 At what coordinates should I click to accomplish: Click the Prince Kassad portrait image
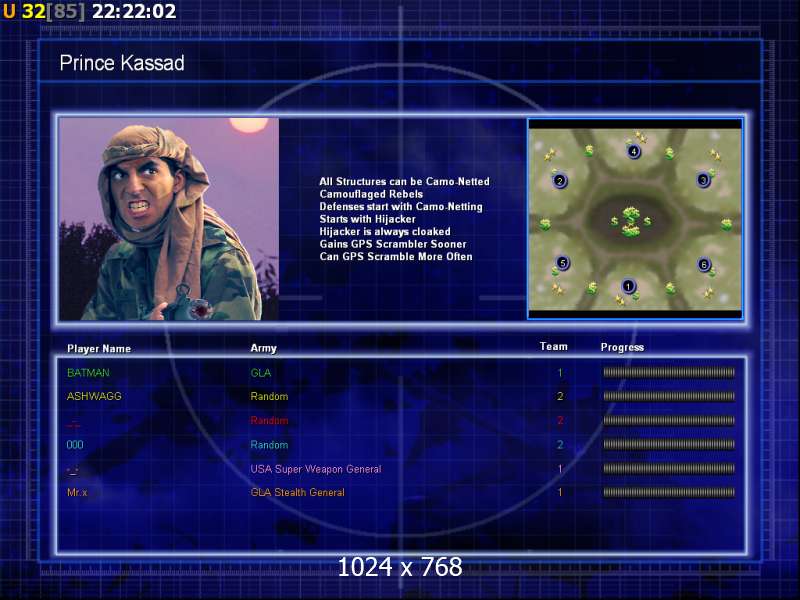169,219
